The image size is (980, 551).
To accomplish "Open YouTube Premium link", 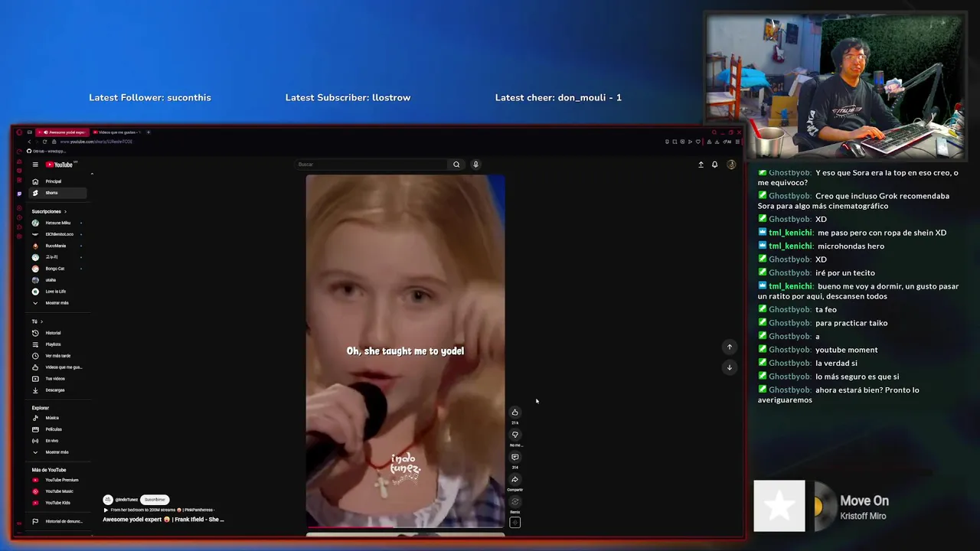I will tap(57, 480).
